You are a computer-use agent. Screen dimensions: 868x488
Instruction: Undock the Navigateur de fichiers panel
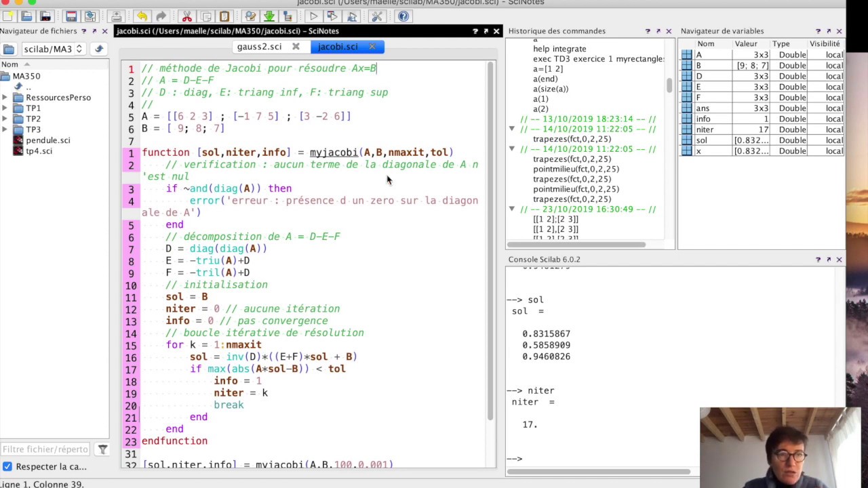point(94,31)
